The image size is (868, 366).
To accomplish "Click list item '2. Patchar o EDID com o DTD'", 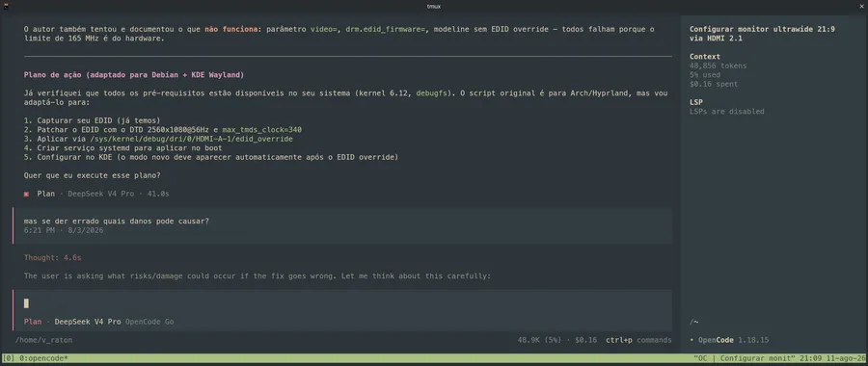I will pos(163,130).
